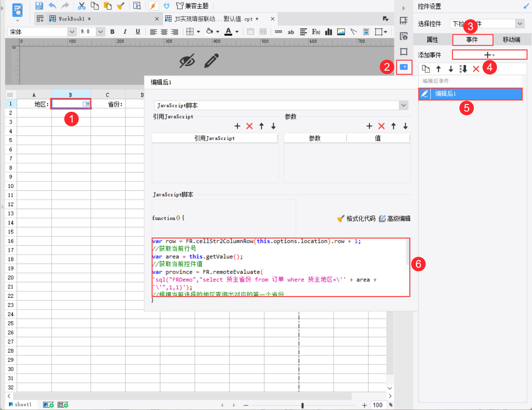Screen dimensions: 532x410
Task: Paste clipboard content using the toolbar
Action: (x=108, y=6)
